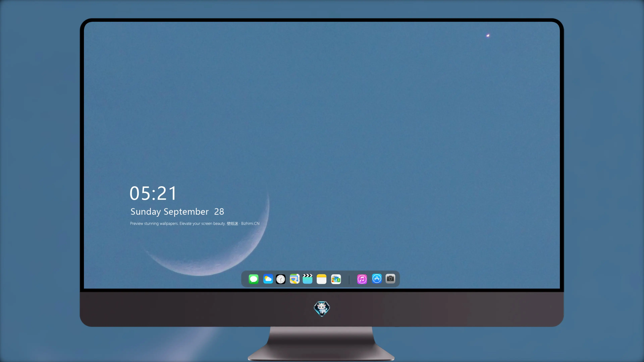
Task: Open the yellow Notes app
Action: click(321, 279)
